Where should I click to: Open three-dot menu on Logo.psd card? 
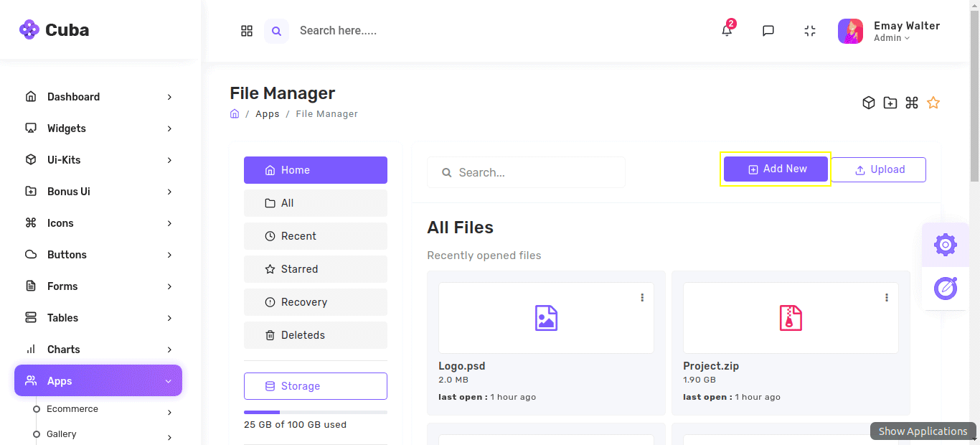point(642,297)
